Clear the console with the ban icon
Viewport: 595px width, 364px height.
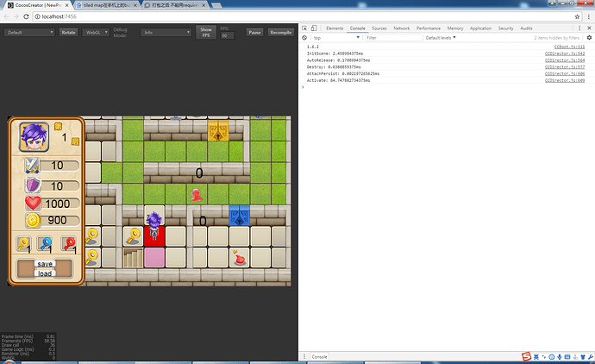pos(304,38)
